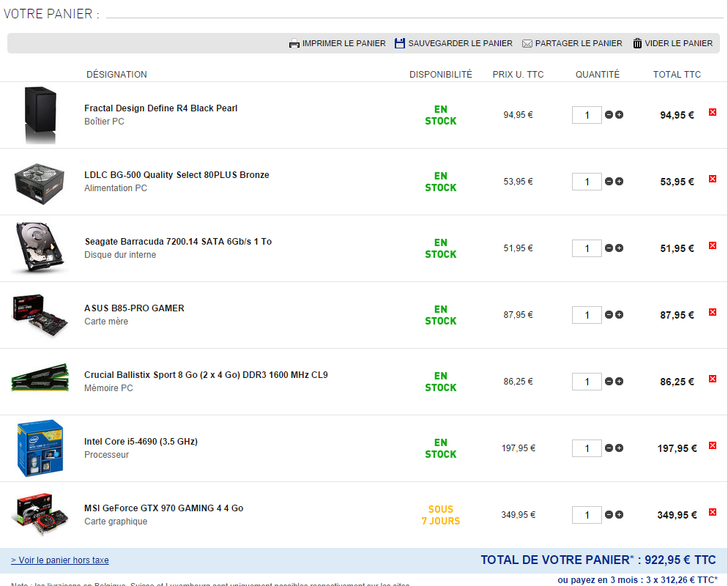
Task: Decrease quantity of ASUS B85-PRO GAMER
Action: click(x=609, y=315)
